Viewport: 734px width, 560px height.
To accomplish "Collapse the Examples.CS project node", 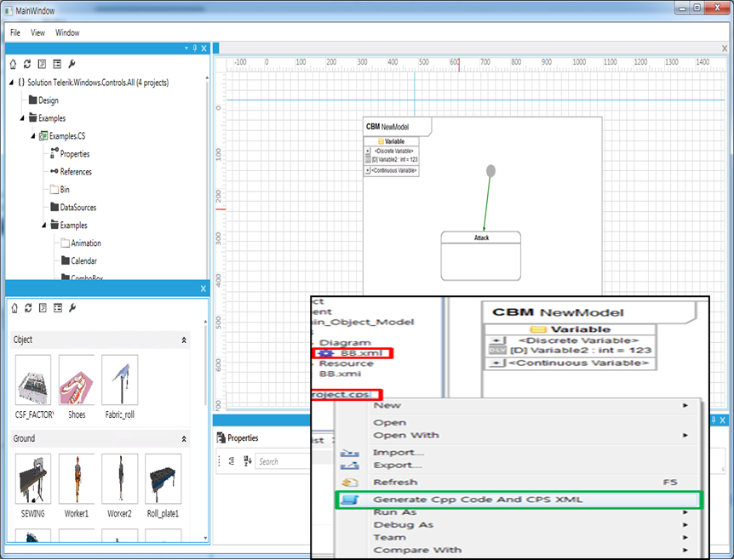I will (x=33, y=136).
